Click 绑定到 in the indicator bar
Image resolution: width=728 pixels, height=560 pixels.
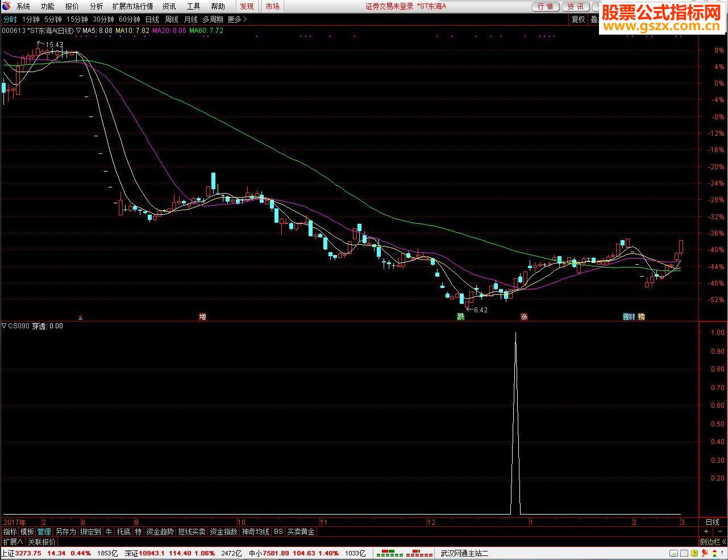pos(90,532)
